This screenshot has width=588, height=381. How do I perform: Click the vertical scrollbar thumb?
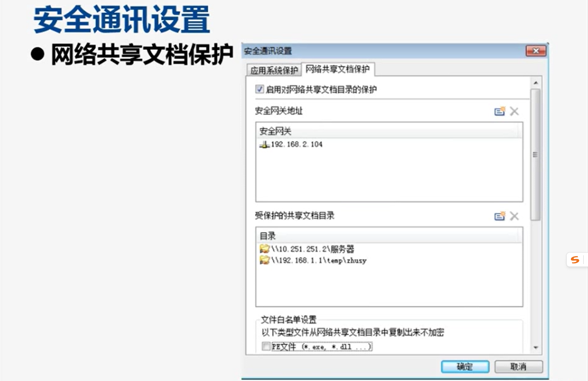coord(536,154)
